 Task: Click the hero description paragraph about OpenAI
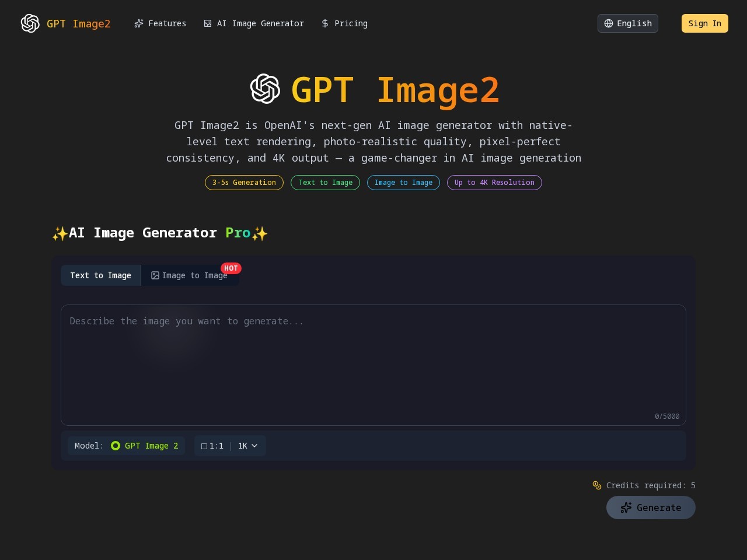tap(373, 142)
